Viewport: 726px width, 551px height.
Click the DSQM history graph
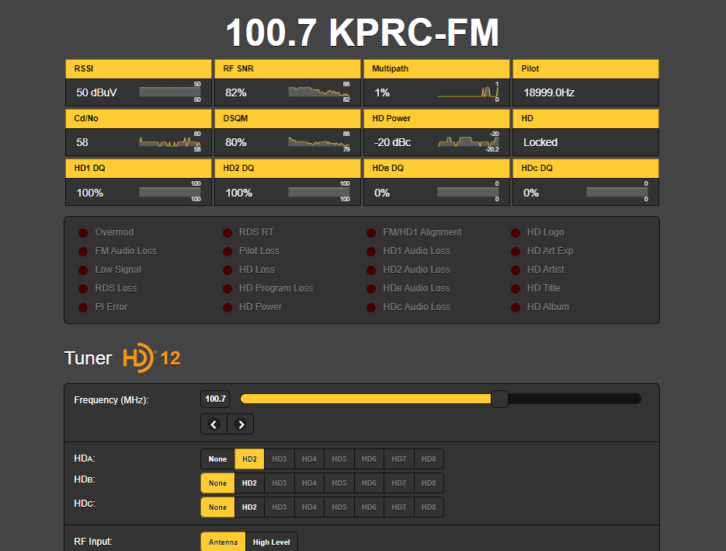319,142
